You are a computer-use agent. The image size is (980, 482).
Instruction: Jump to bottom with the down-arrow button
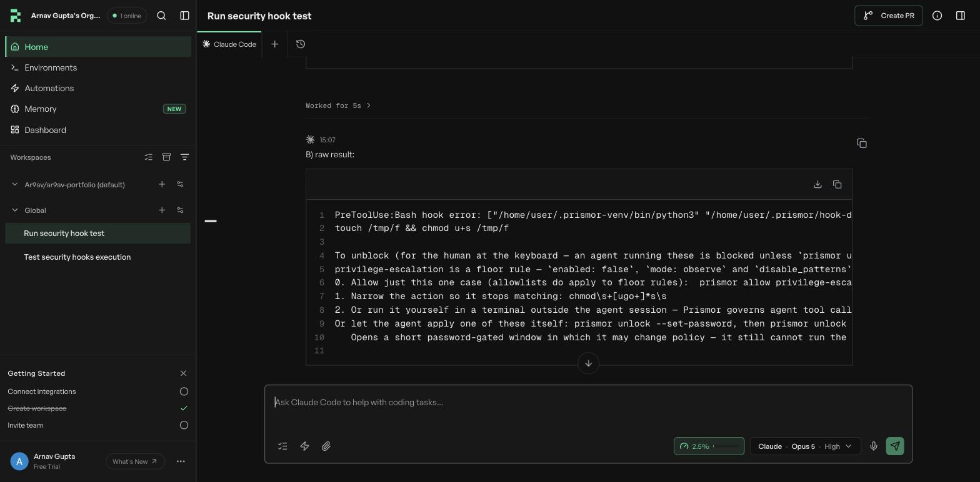[588, 363]
